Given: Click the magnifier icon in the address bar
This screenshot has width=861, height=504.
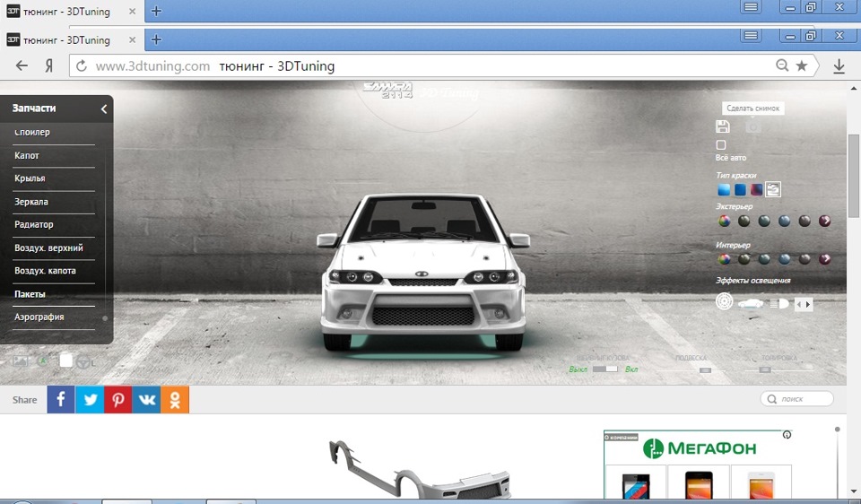Looking at the screenshot, I should tap(782, 65).
